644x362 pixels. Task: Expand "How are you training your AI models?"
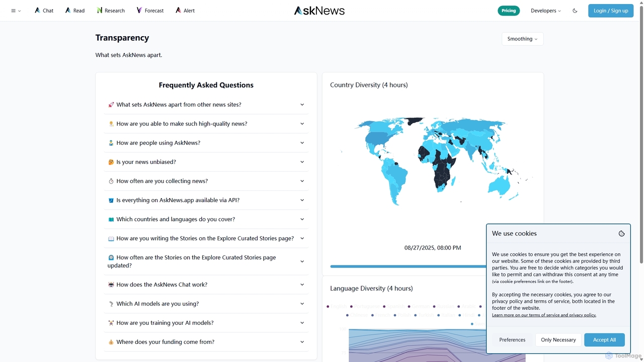coord(206,323)
